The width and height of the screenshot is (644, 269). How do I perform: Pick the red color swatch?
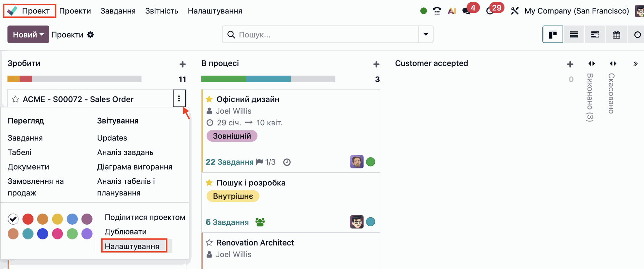(28, 219)
